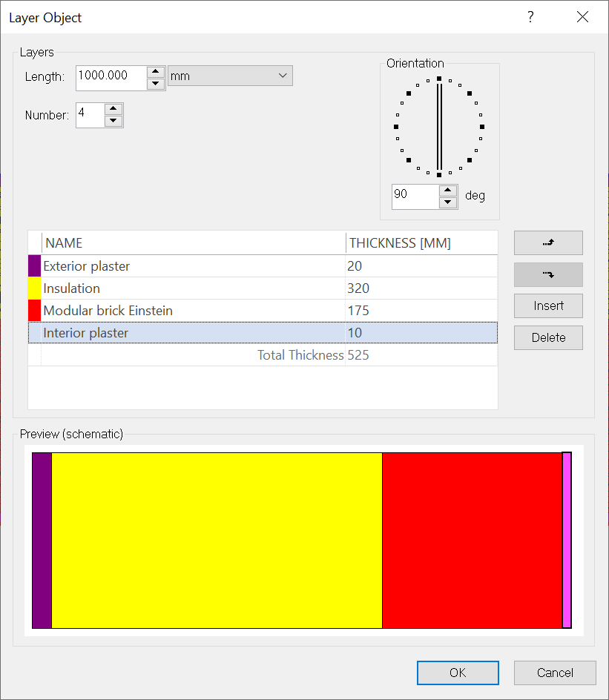Viewport: 609px width, 700px height.
Task: Click the orientation dial left marker
Action: [x=396, y=127]
